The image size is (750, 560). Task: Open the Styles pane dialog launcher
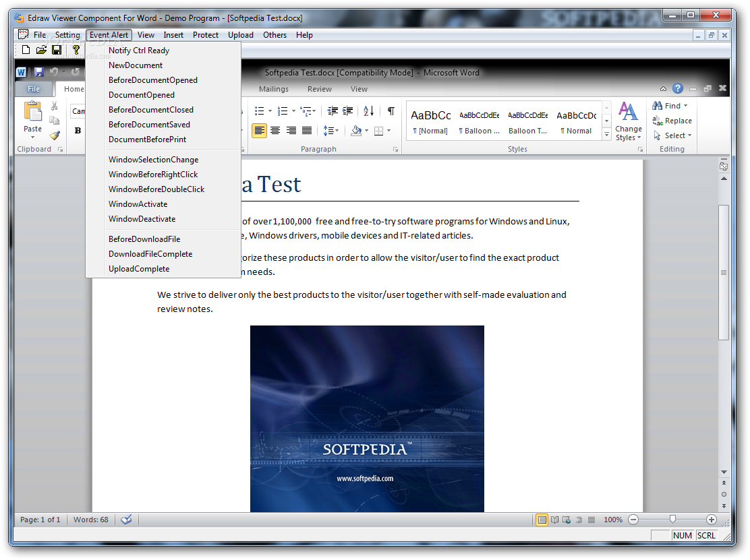tap(640, 150)
